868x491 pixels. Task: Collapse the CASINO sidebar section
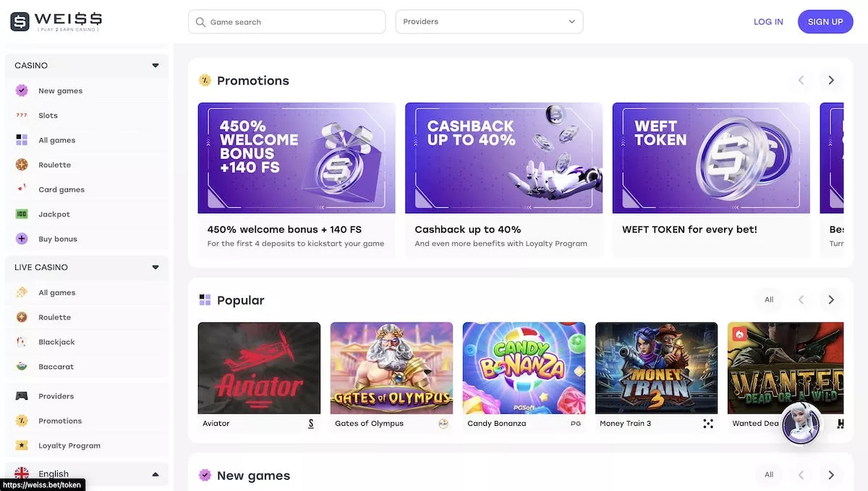(x=155, y=65)
